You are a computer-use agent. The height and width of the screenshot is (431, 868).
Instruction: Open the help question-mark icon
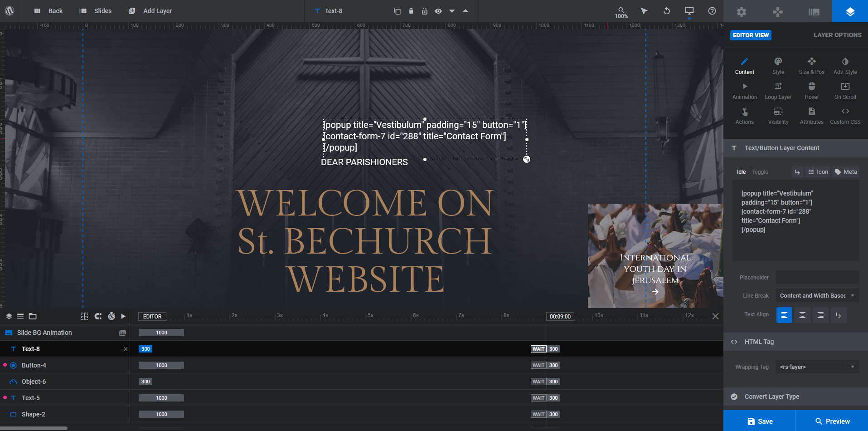[x=712, y=11]
